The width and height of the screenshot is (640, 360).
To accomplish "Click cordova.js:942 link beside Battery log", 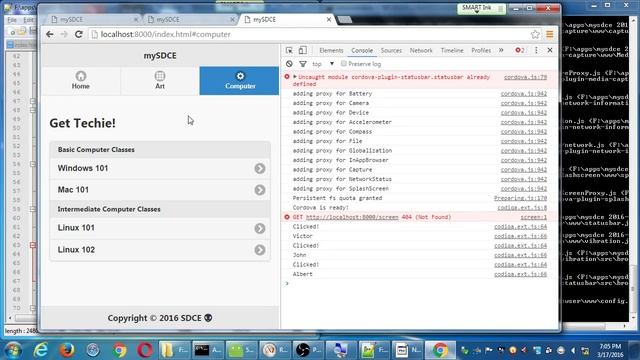I will pyautogui.click(x=524, y=93).
